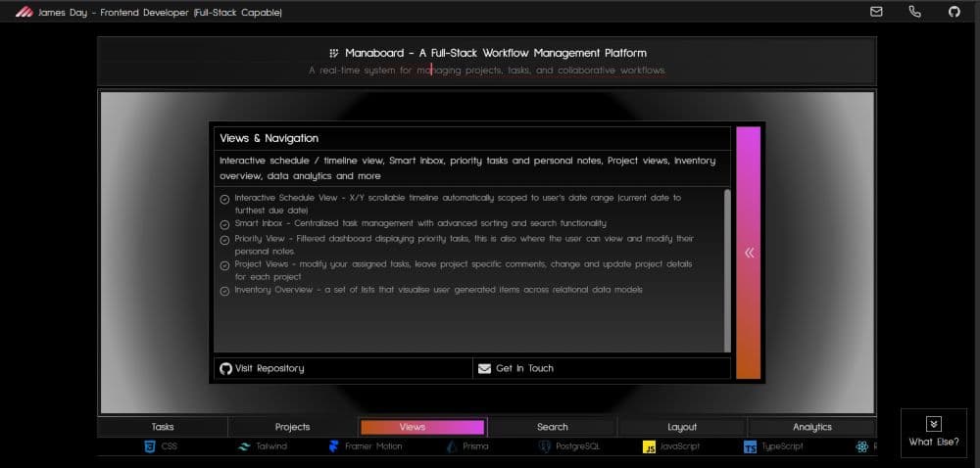Click the check icon beside Priority View

(x=225, y=240)
